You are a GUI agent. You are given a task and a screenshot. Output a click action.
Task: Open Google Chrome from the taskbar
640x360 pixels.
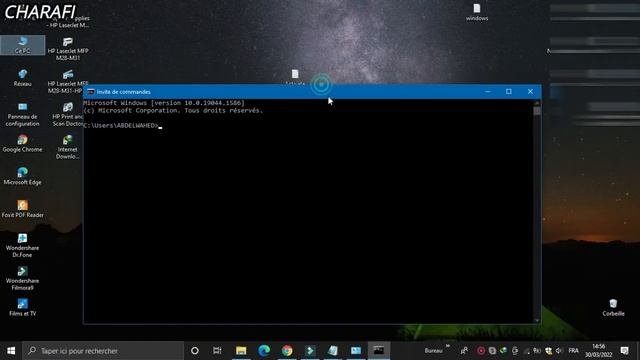(287, 351)
